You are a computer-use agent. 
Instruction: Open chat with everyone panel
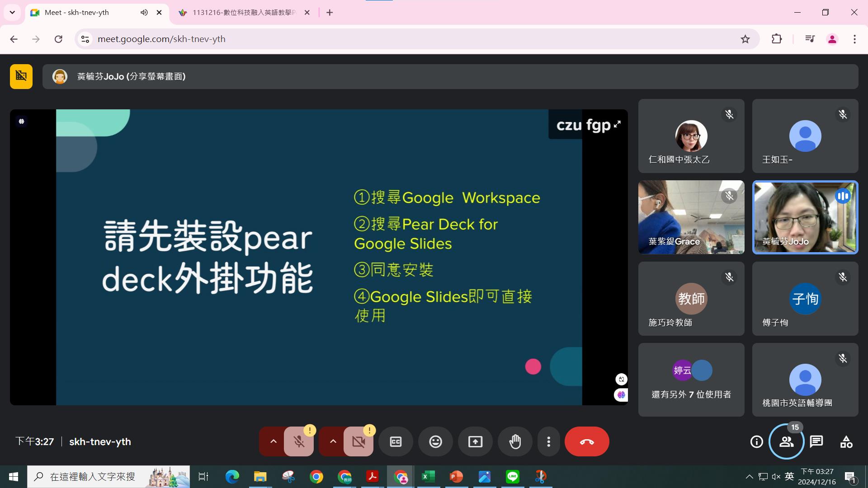[816, 442]
